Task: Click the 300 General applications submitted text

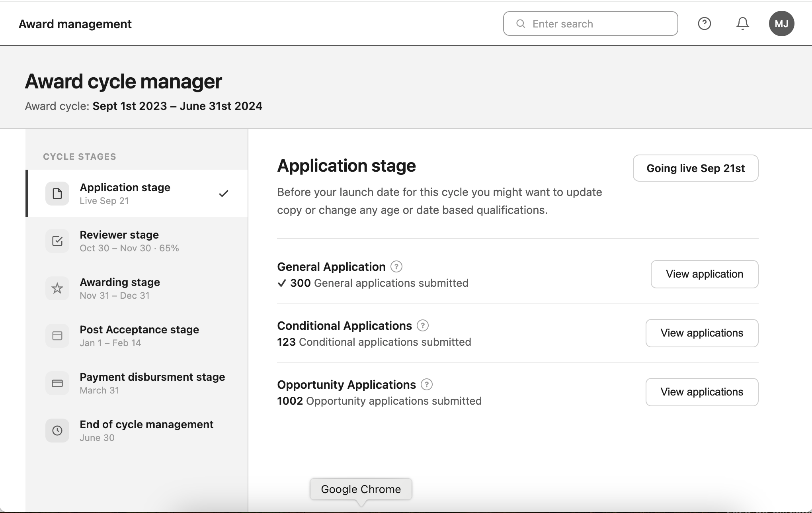Action: point(379,283)
